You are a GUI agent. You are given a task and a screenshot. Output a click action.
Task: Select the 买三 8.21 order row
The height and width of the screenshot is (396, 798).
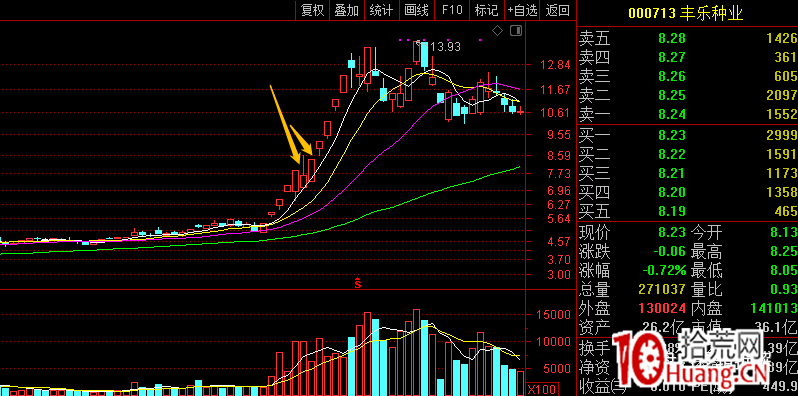point(688,173)
